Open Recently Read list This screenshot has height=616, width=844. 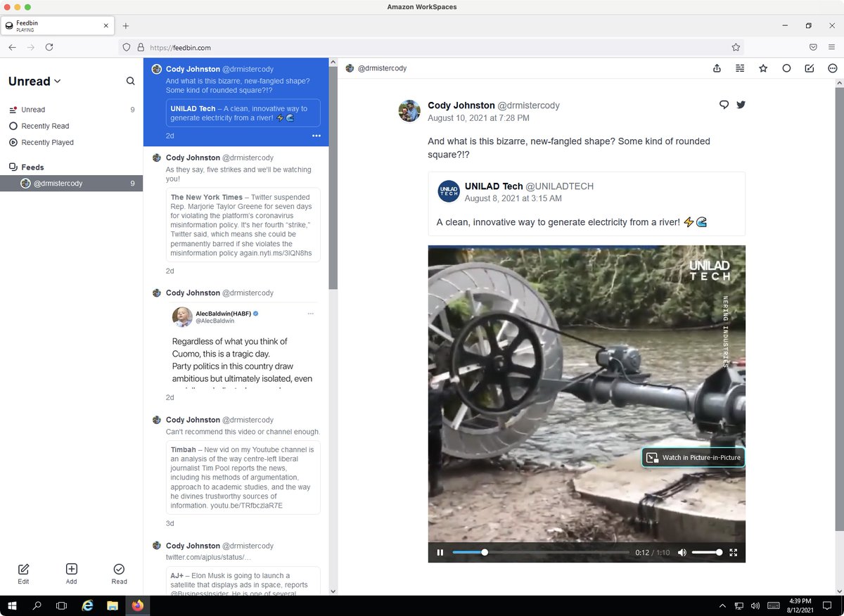71,126
